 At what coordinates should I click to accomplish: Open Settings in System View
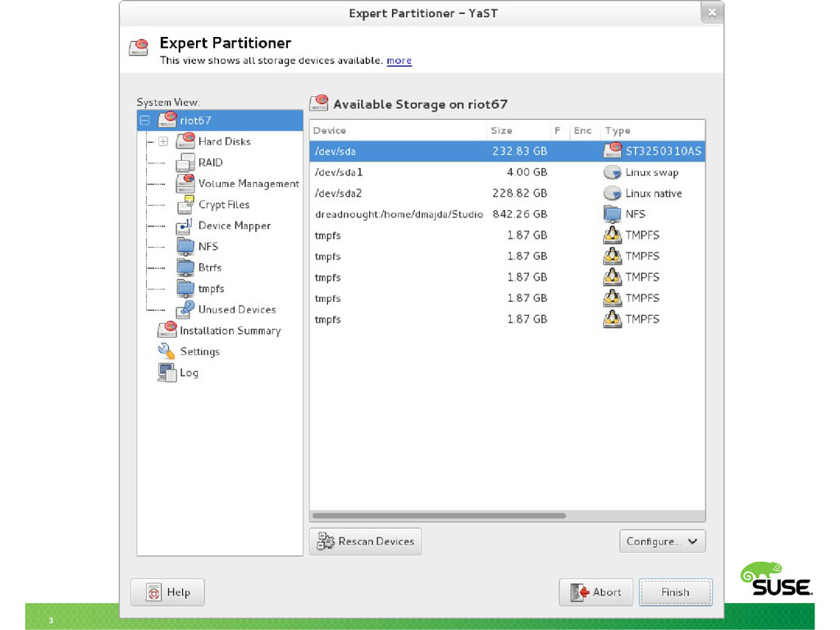(200, 351)
